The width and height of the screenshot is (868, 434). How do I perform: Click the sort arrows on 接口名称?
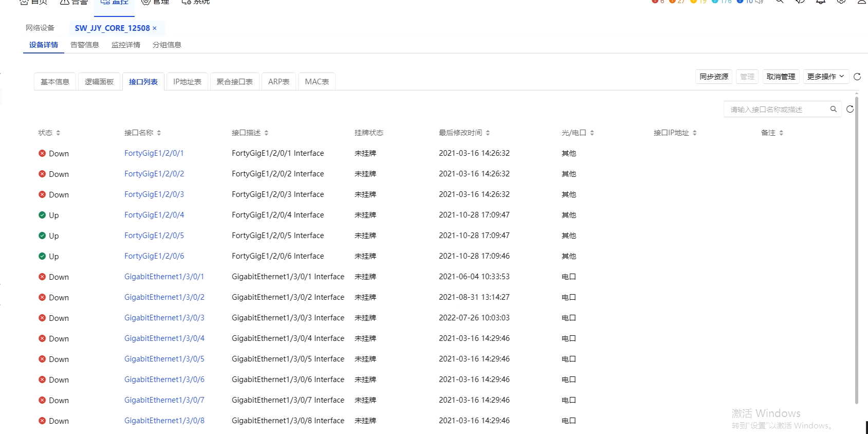point(159,133)
